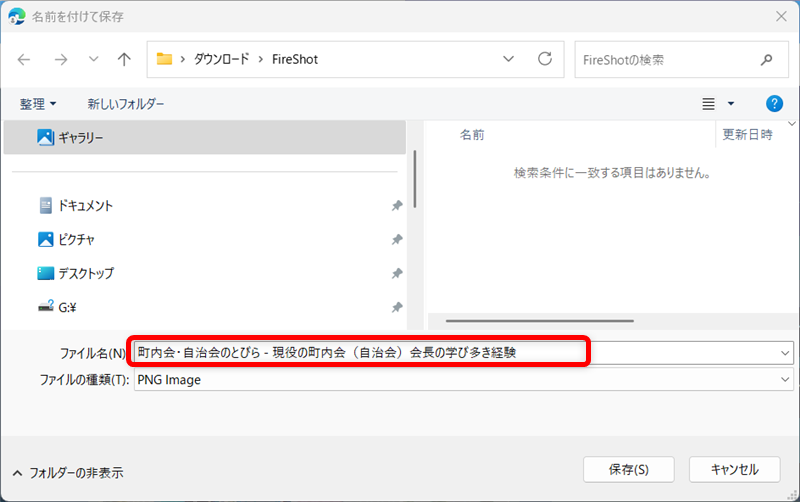The height and width of the screenshot is (502, 800).
Task: Click 新しいフォルダー to create folder
Action: [126, 104]
